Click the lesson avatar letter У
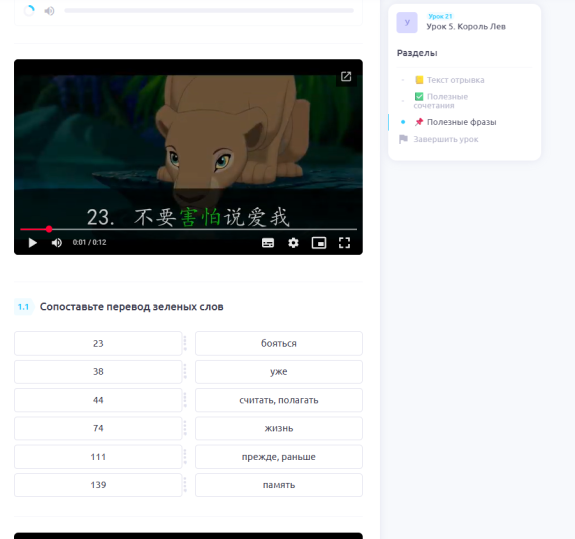The height and width of the screenshot is (539, 575). click(x=407, y=22)
